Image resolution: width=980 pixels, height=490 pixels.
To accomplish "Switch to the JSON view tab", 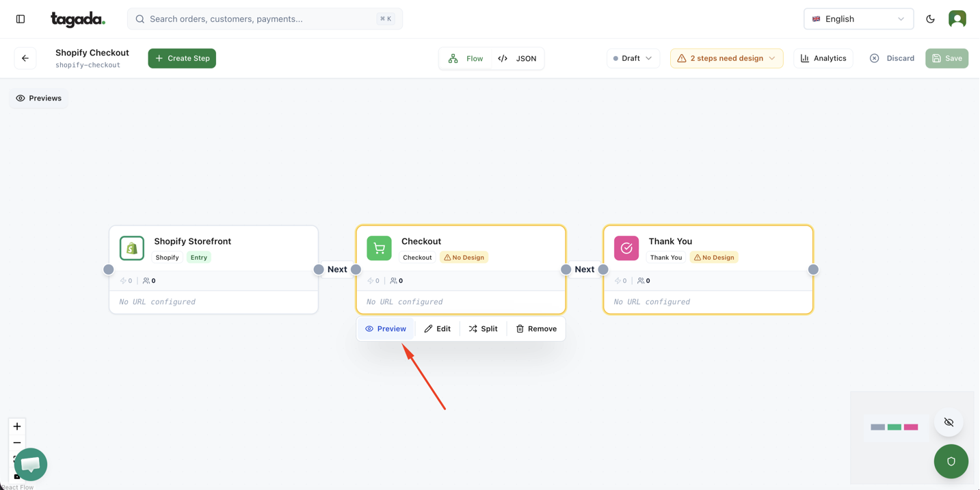I will 518,58.
